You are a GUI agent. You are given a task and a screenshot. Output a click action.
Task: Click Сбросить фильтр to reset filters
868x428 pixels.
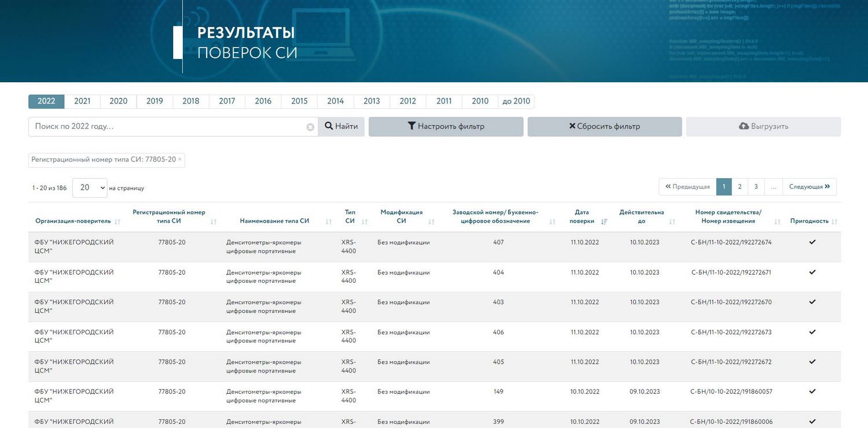point(604,127)
